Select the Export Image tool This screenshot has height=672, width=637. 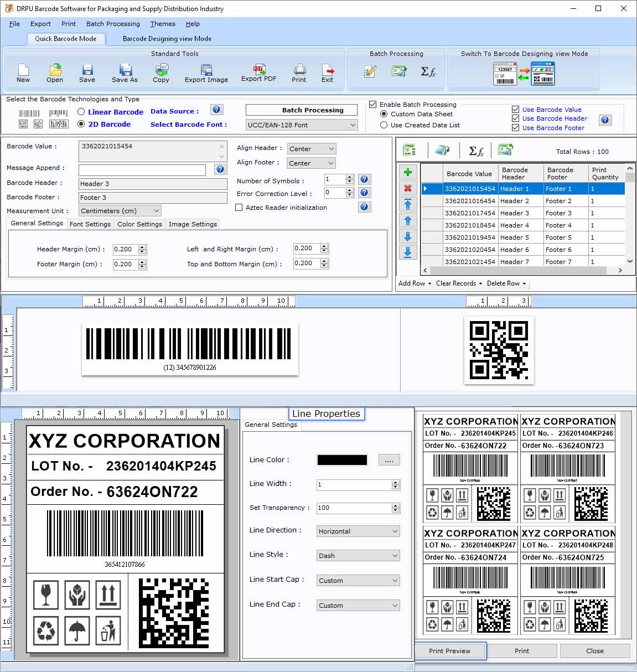pyautogui.click(x=206, y=73)
